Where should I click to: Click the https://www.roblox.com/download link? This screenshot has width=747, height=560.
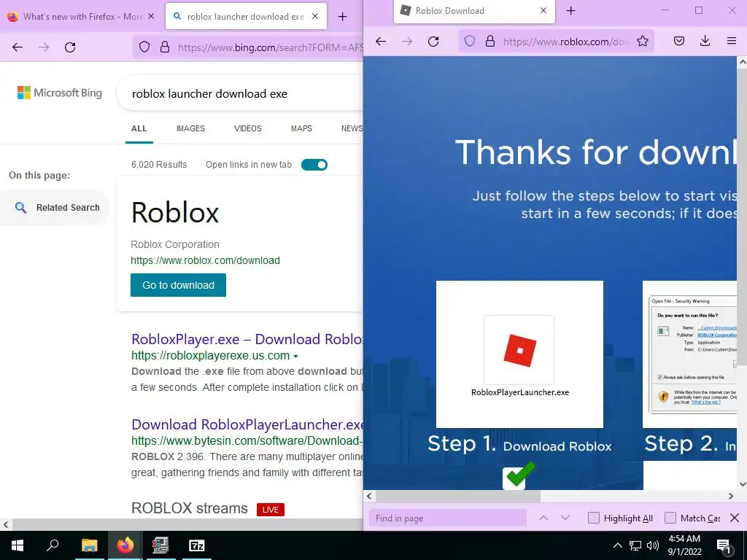[205, 260]
